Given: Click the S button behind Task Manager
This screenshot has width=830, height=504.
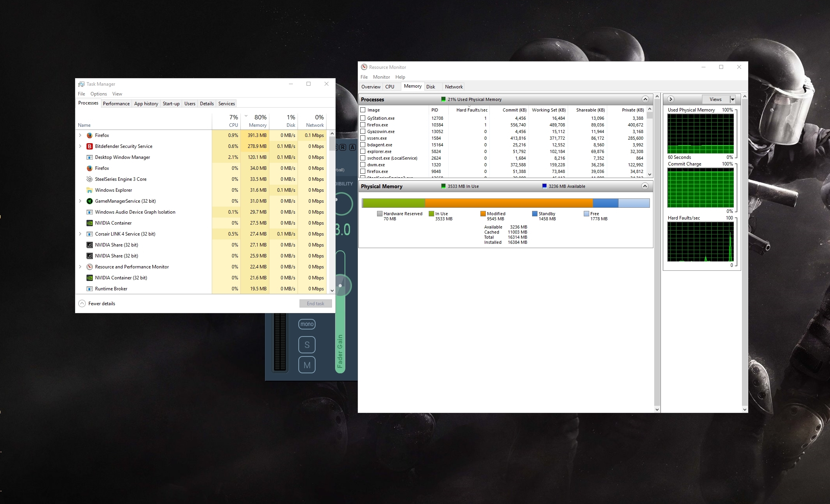Looking at the screenshot, I should pos(307,345).
